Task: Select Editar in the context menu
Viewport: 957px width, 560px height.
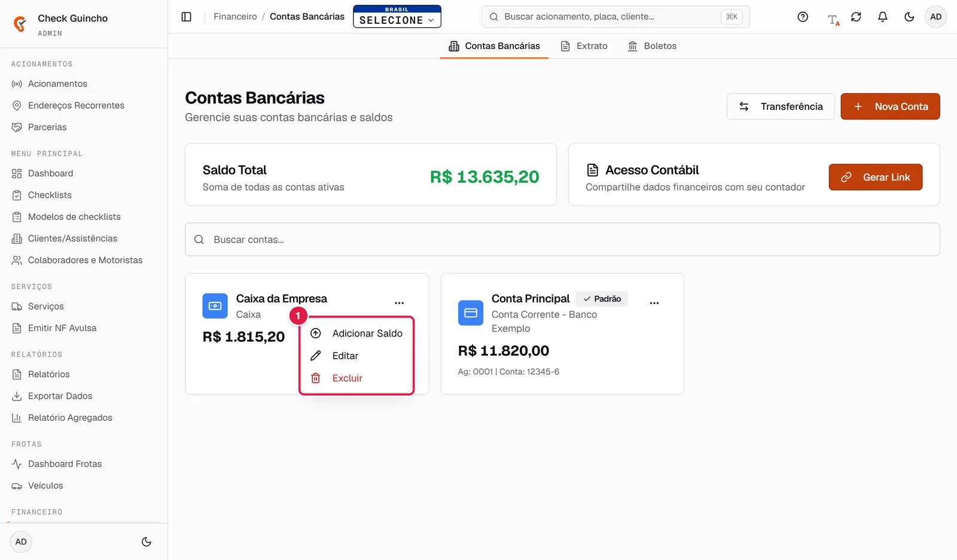Action: [356, 356]
